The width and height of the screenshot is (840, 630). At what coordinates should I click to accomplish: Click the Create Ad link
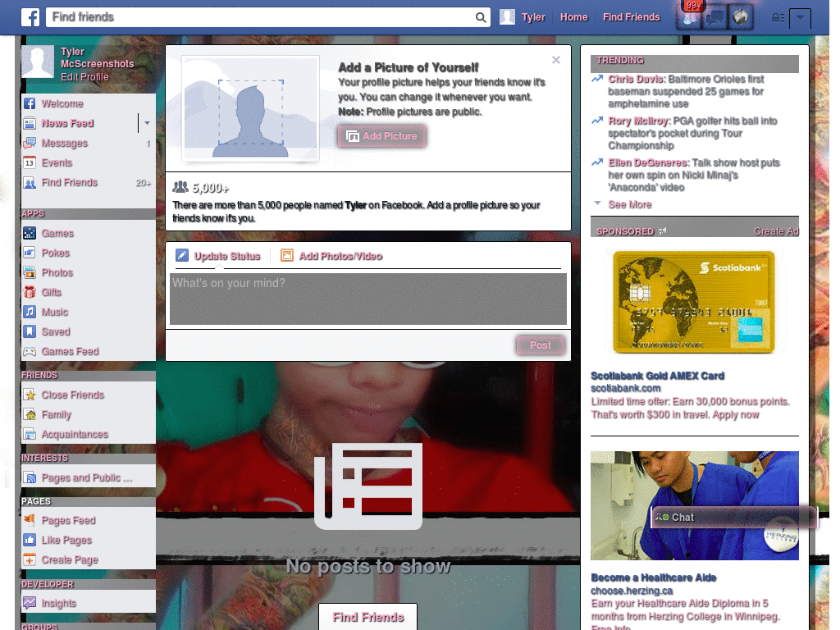(776, 231)
